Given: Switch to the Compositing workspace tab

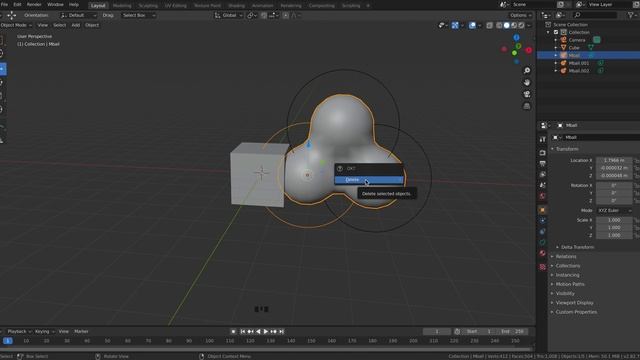Looking at the screenshot, I should point(321,6).
